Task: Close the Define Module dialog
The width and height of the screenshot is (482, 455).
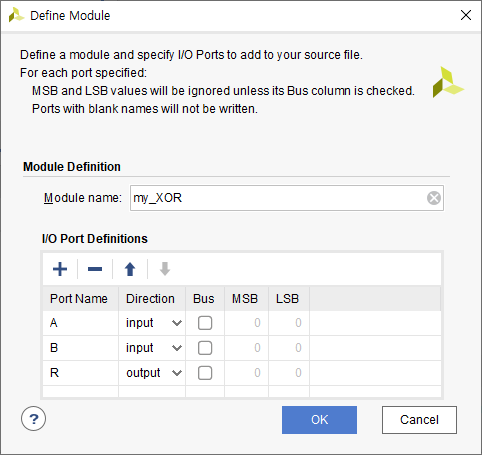Action: pos(466,15)
